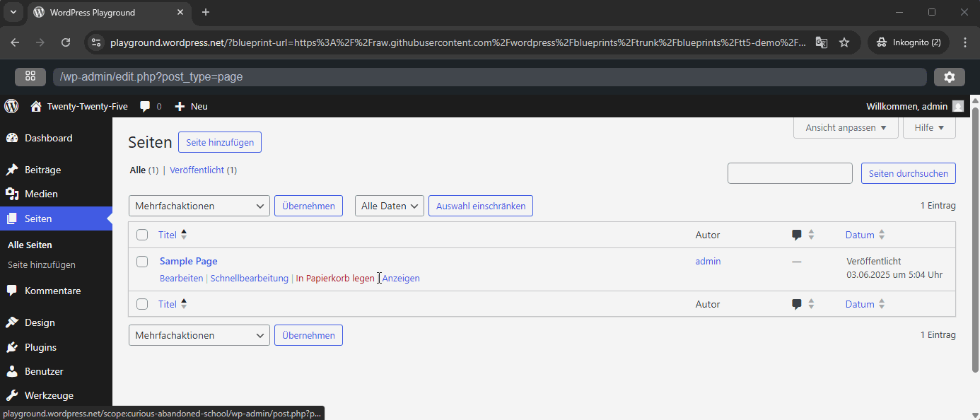Open Playground site manager grid icon
This screenshot has width=980, height=420.
click(x=30, y=76)
